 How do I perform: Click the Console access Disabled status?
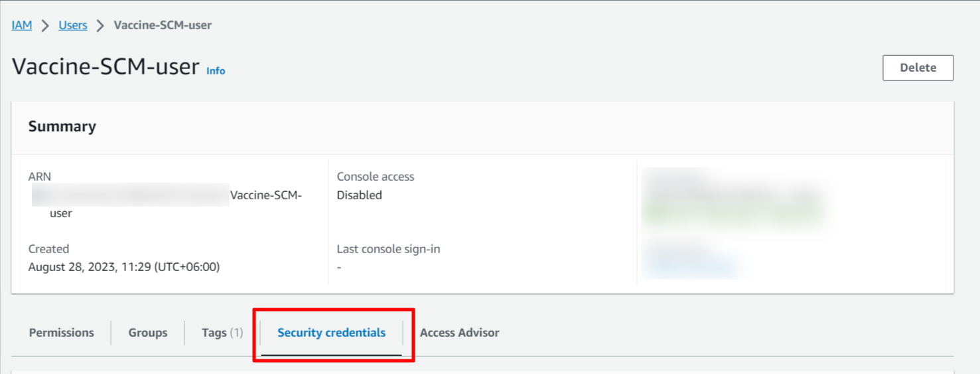360,195
